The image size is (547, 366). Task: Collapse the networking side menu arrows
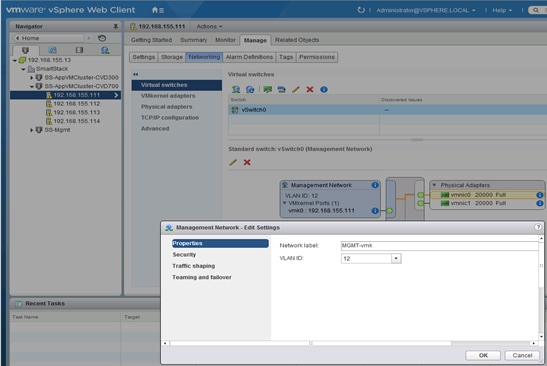[136, 74]
